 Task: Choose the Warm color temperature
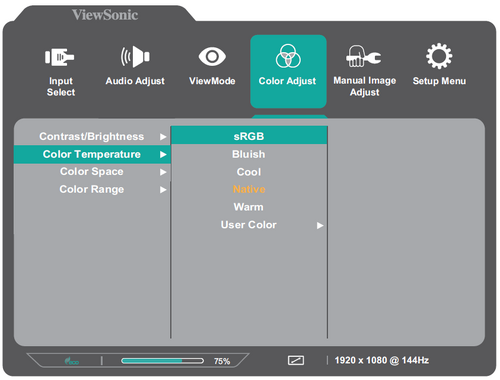point(249,207)
